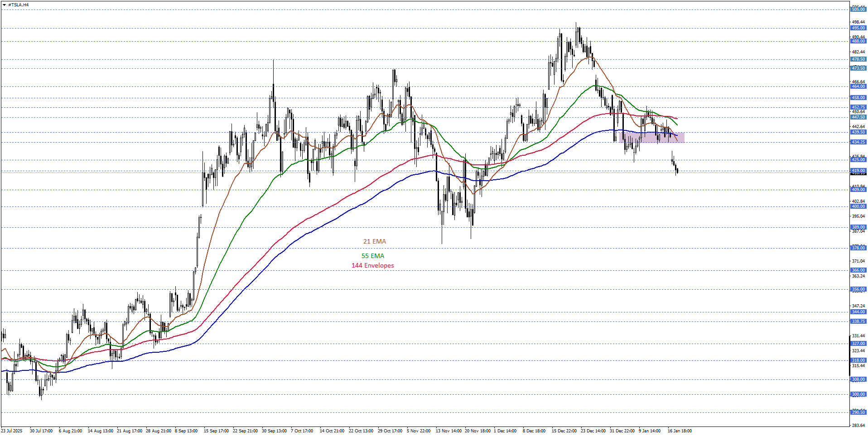Viewport: 868px width, 436px height.
Task: Select the 21 EMA text label
Action: pos(374,242)
